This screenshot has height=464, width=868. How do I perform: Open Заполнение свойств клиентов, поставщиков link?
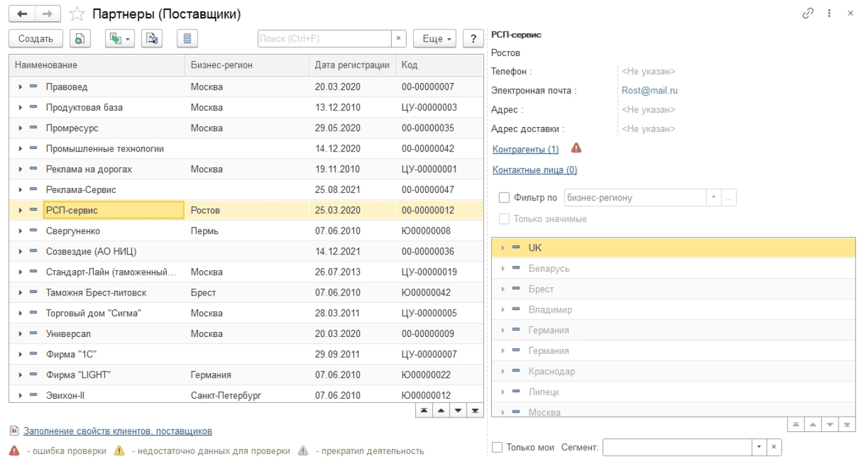tap(118, 431)
